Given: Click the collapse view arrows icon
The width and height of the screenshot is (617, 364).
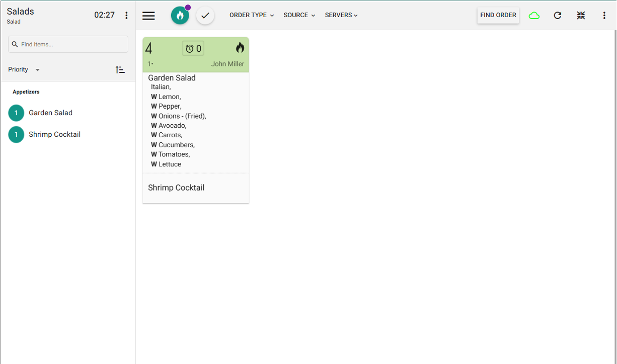Looking at the screenshot, I should click(x=581, y=16).
